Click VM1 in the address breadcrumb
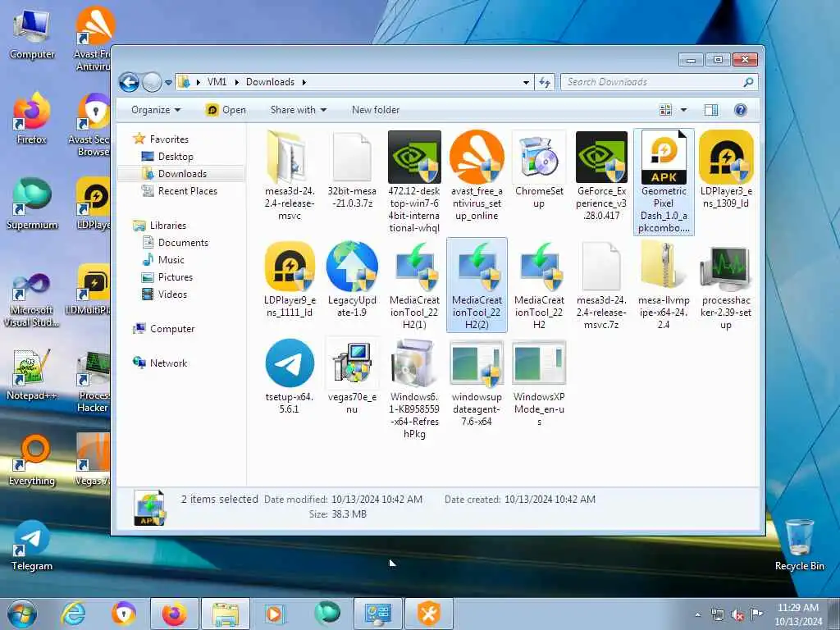This screenshot has width=840, height=630. tap(217, 82)
